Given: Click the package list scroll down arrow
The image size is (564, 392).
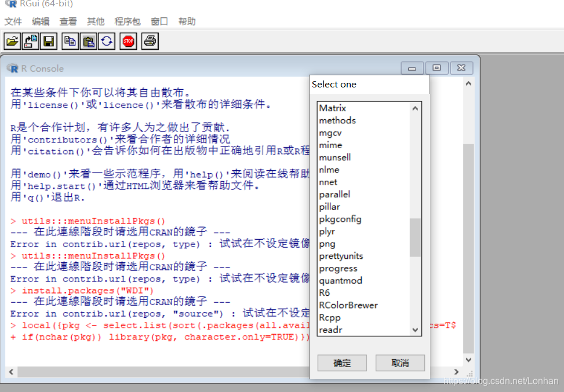Looking at the screenshot, I should [415, 330].
